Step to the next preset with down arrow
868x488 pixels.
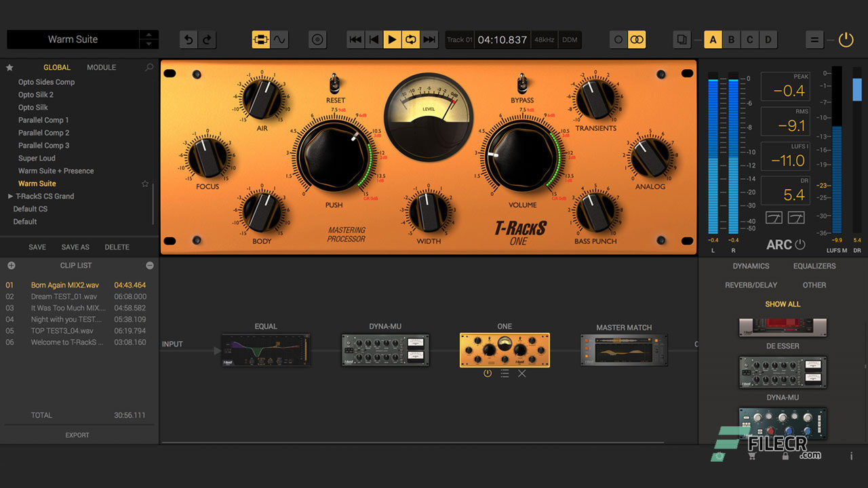pyautogui.click(x=149, y=44)
